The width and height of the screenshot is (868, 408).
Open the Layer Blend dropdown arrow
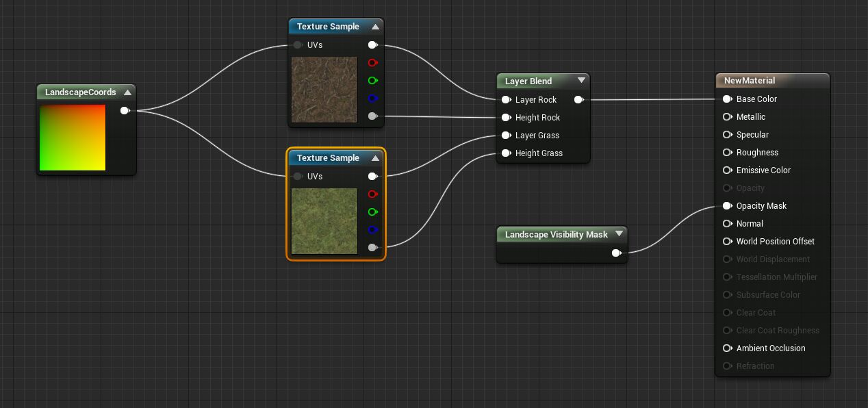(x=581, y=80)
